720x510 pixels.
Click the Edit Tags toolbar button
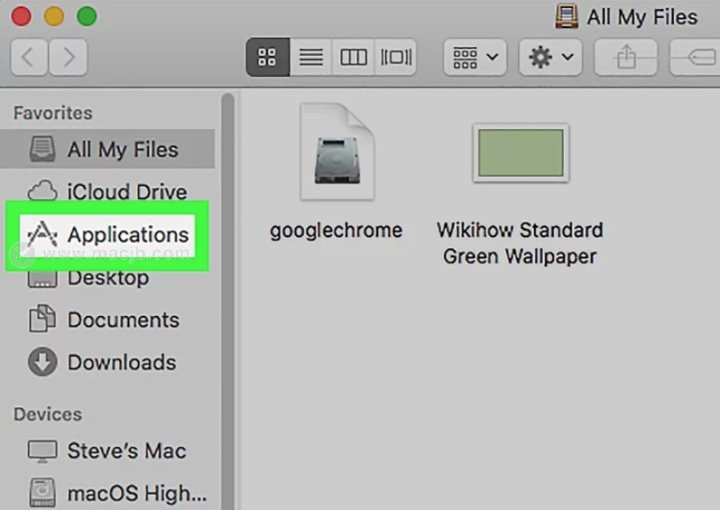[x=695, y=57]
